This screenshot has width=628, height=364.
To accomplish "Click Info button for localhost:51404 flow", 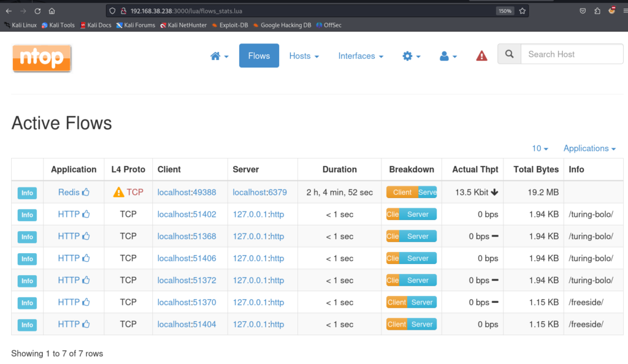I will (x=27, y=325).
